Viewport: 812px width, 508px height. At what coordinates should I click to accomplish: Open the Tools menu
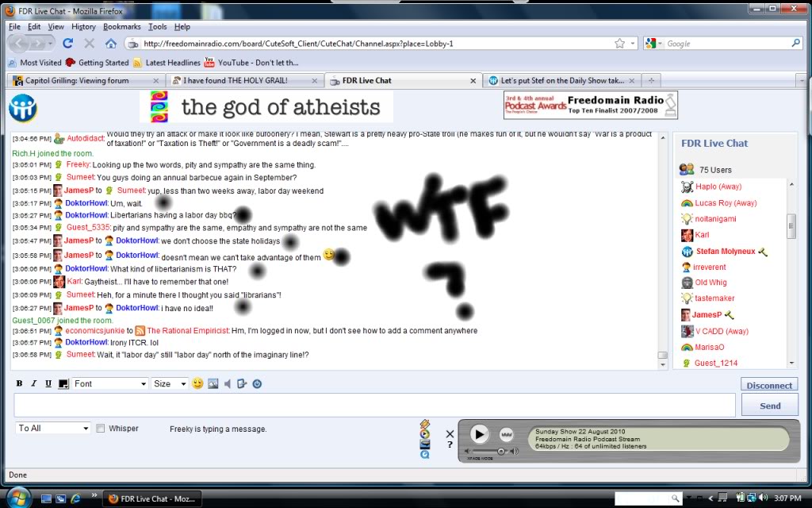point(158,26)
